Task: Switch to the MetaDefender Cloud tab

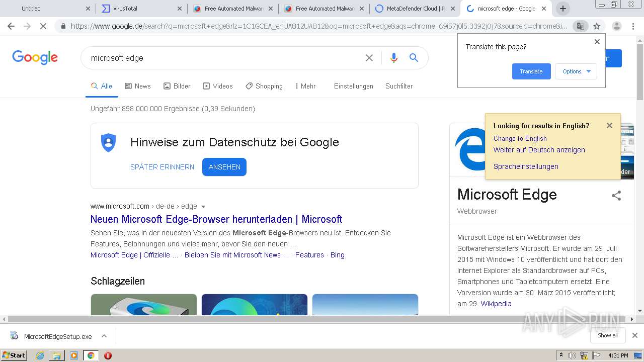Action: (414, 9)
